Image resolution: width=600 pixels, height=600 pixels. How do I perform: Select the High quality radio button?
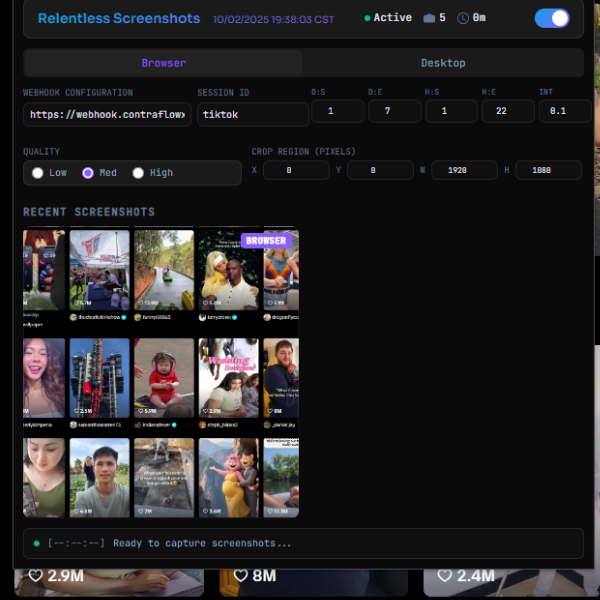click(x=138, y=173)
